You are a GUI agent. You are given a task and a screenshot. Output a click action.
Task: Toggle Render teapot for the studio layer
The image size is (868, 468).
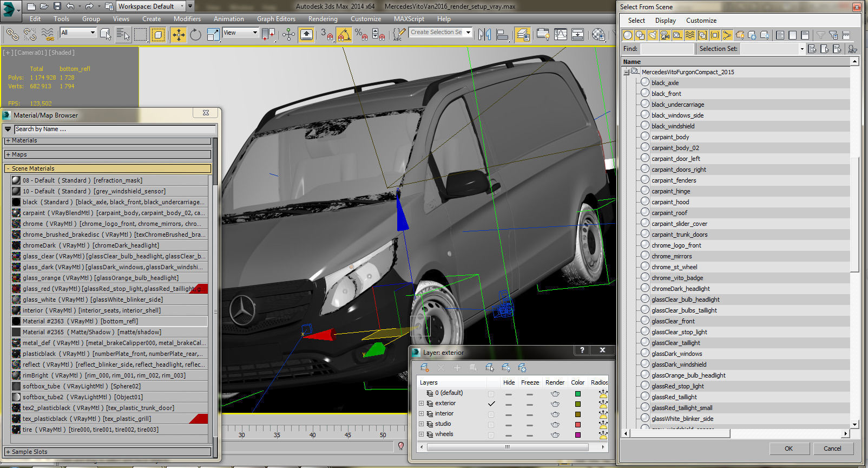[x=555, y=425]
